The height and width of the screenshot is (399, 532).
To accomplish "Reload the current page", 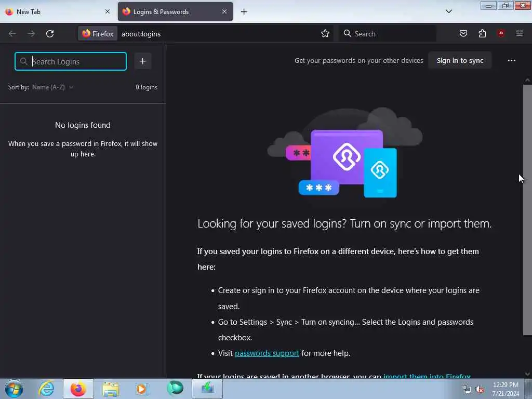I will (x=50, y=34).
